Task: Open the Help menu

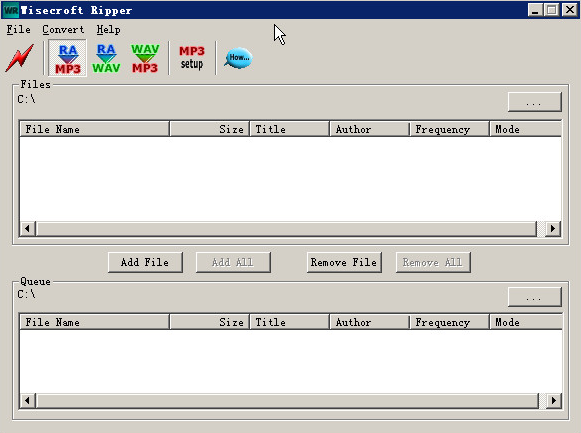Action: tap(108, 30)
